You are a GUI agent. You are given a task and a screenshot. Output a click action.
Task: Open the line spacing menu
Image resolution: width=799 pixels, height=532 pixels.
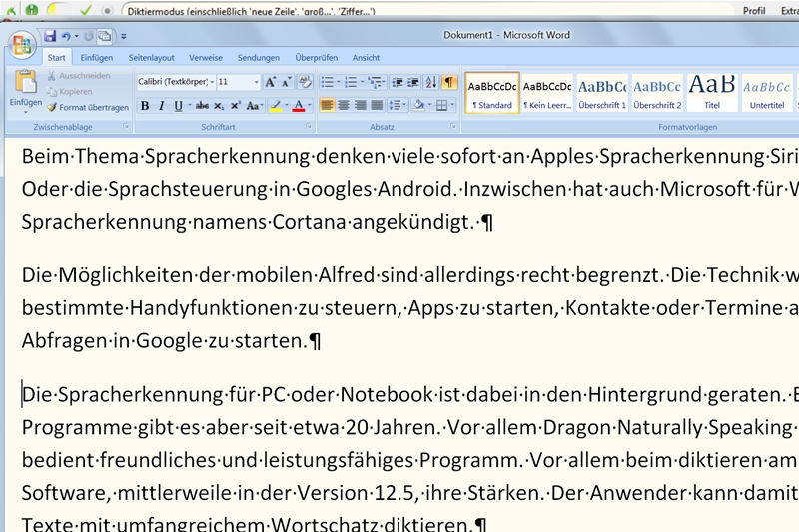(x=397, y=106)
